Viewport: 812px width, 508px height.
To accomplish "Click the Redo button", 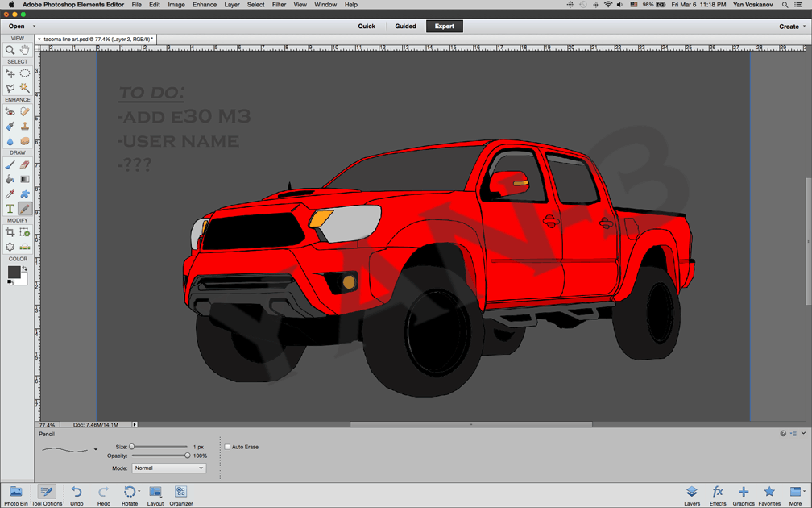I will point(104,495).
